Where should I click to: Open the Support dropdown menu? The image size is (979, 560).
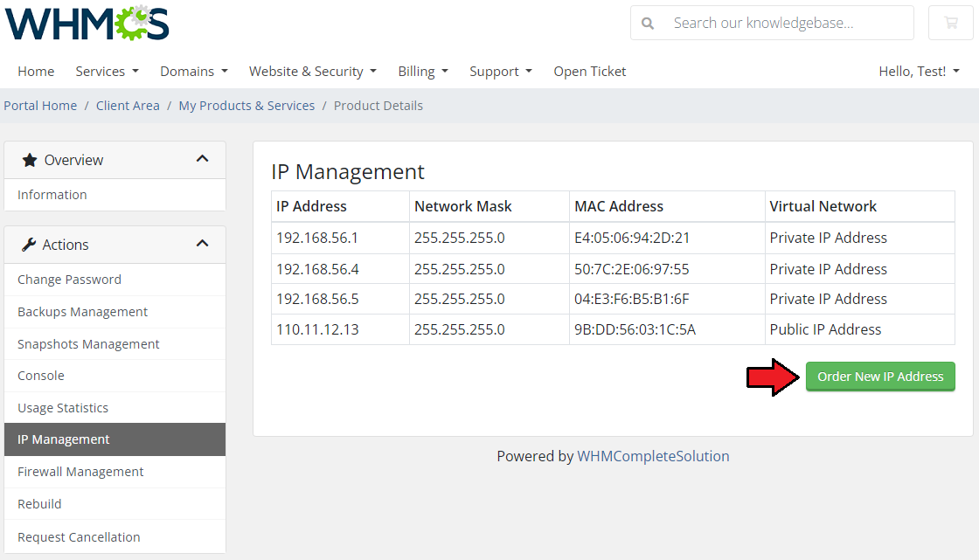click(x=501, y=71)
